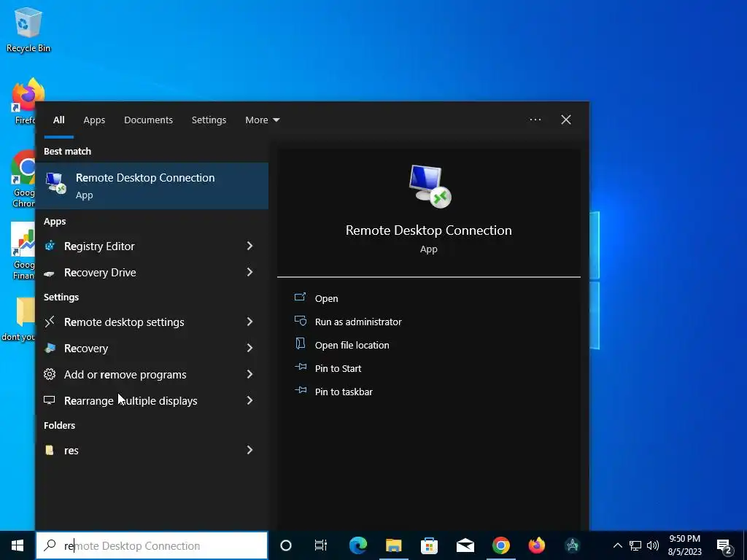Image resolution: width=747 pixels, height=560 pixels.
Task: Click the res folder name
Action: (x=71, y=451)
